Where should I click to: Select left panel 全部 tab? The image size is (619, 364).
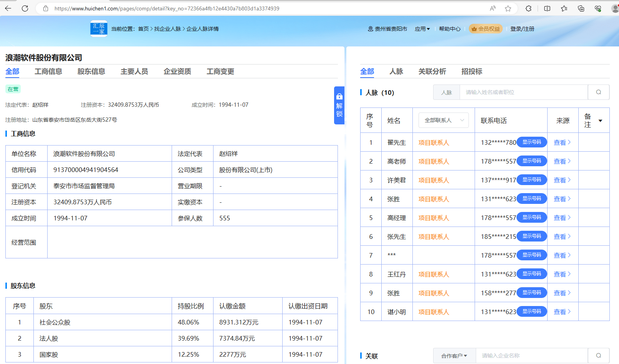(12, 71)
